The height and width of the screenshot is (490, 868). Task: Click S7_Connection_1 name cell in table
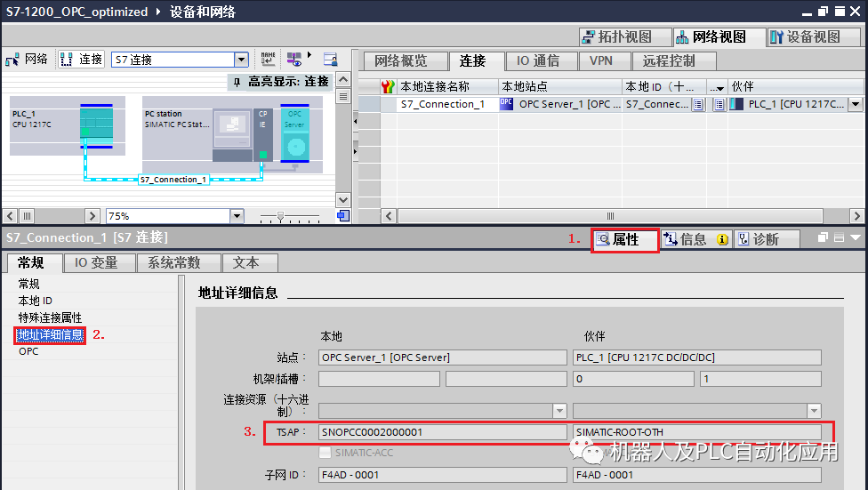tap(447, 104)
